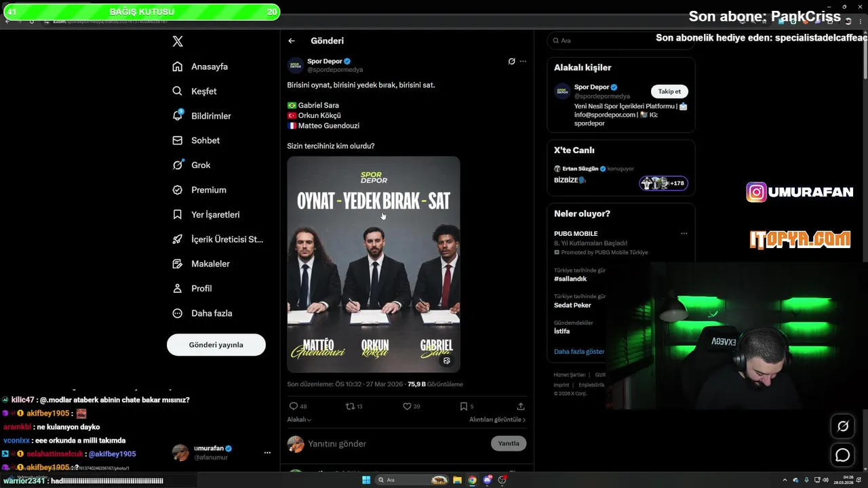Open Sohbet messages page
Image resolution: width=868 pixels, height=488 pixels.
[196, 140]
